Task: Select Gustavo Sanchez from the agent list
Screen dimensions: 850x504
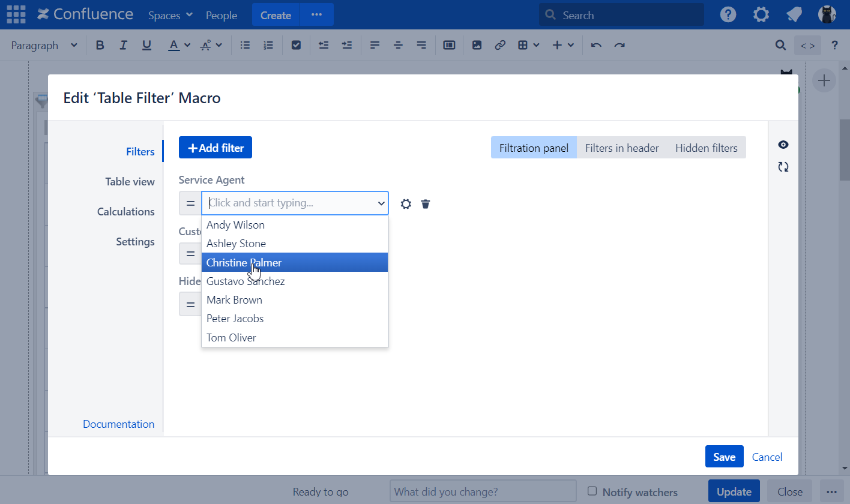Action: point(246,281)
